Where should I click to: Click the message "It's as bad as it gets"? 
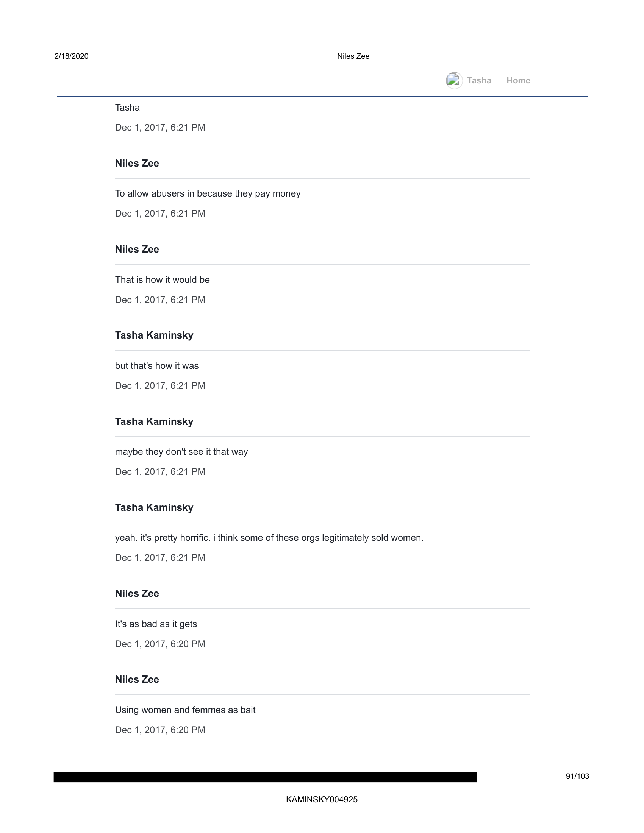[x=156, y=624]
